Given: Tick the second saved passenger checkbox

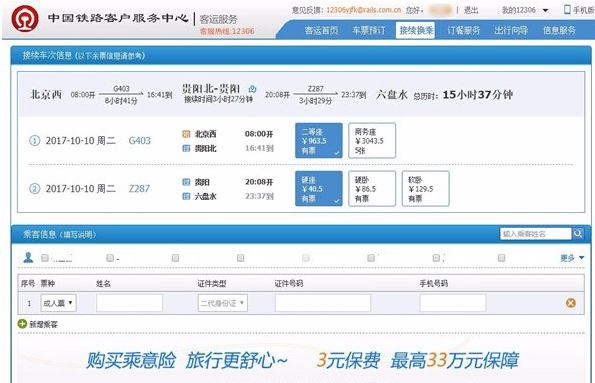Looking at the screenshot, I should tap(110, 258).
